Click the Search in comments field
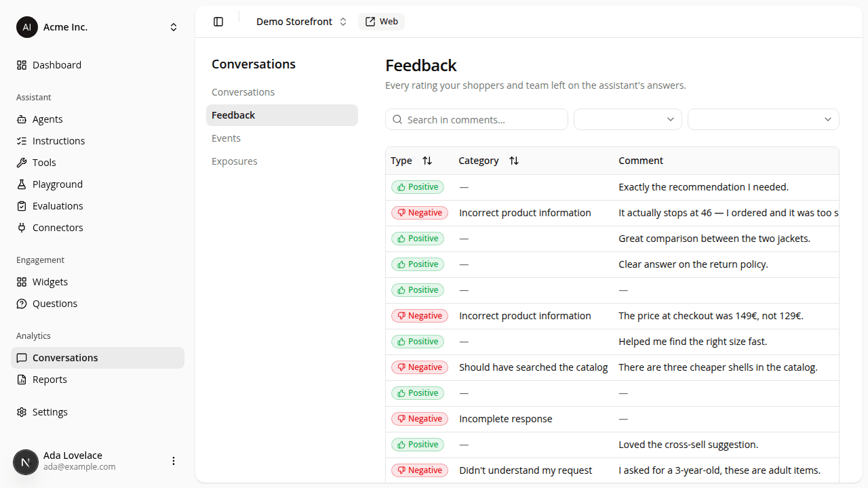The height and width of the screenshot is (488, 868). pyautogui.click(x=477, y=119)
